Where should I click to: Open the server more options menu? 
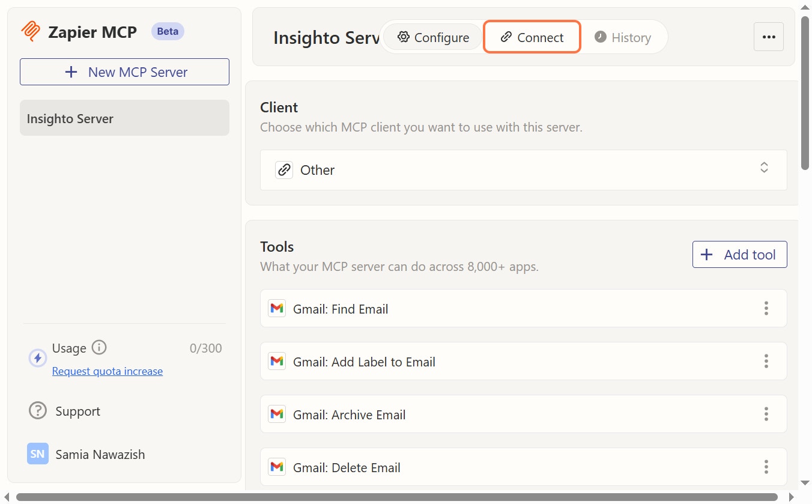[x=769, y=37]
